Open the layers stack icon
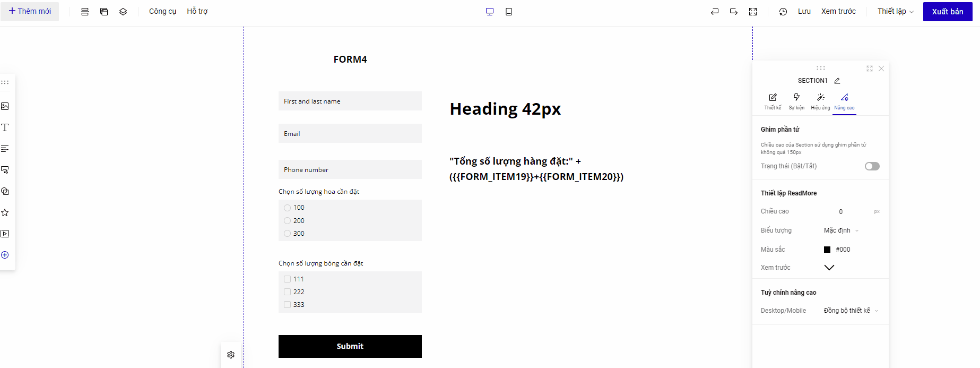Screen dimensions: 980x368 click(x=123, y=12)
